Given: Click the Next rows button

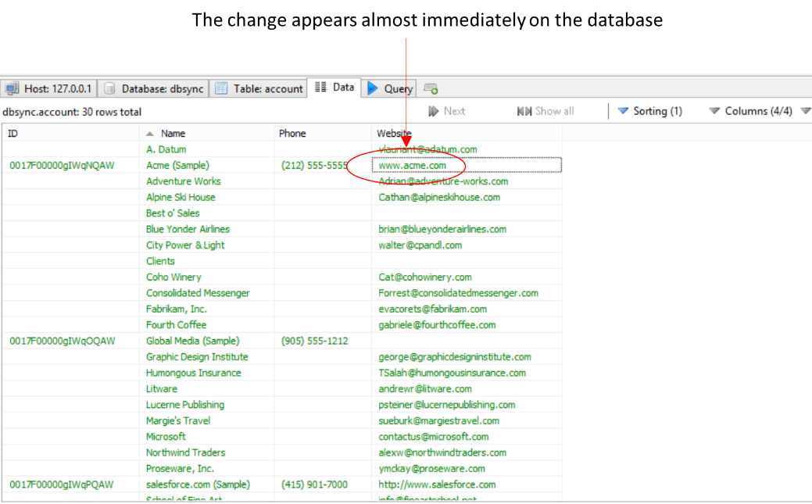Looking at the screenshot, I should tap(447, 111).
